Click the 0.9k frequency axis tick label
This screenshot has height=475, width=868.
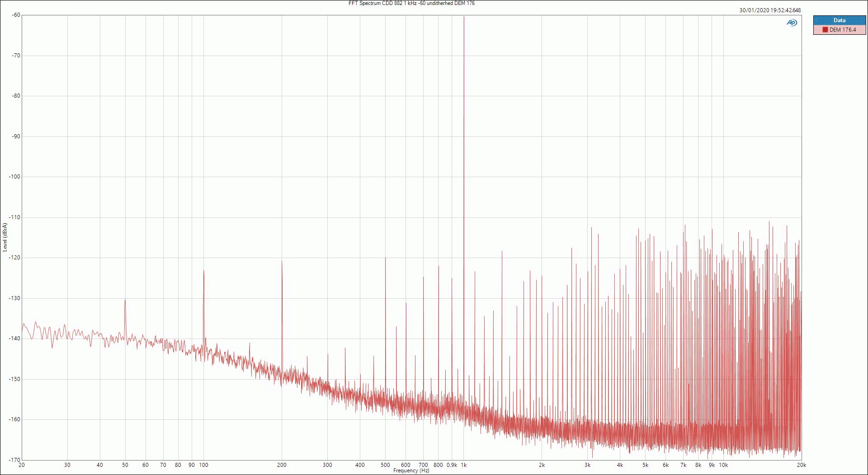[x=452, y=465]
